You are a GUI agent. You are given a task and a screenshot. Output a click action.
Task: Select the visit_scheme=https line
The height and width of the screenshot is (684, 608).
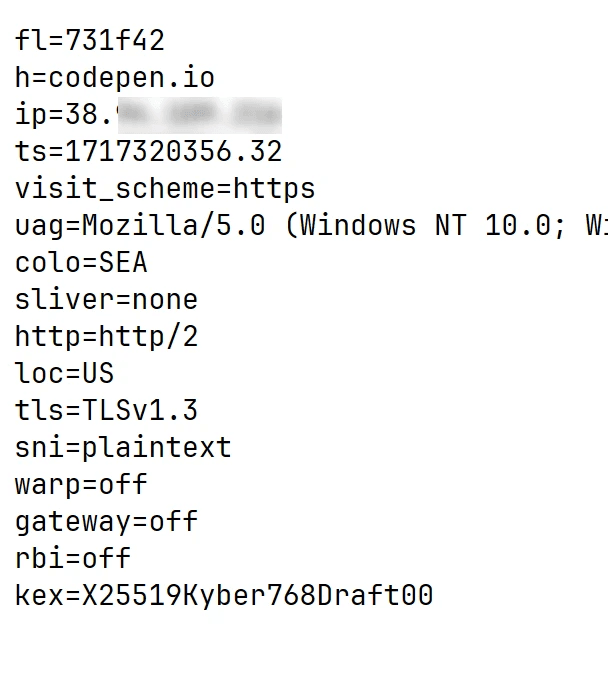[x=165, y=189]
